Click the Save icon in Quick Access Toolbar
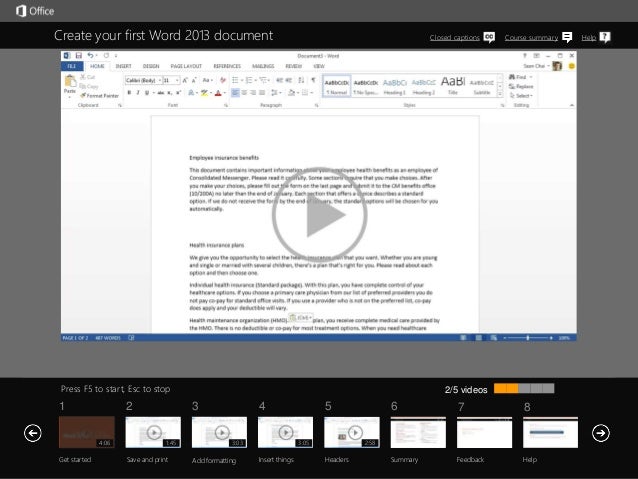This screenshot has height=479, width=638. 79,55
